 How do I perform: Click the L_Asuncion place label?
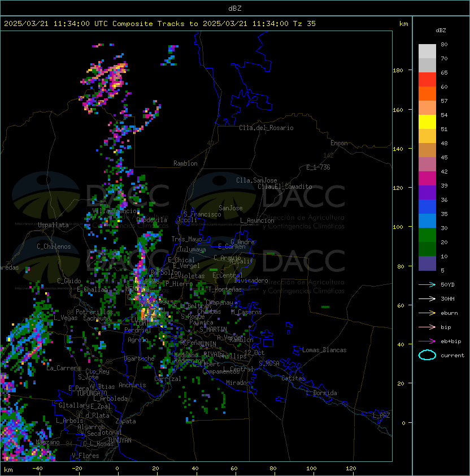pyautogui.click(x=257, y=220)
